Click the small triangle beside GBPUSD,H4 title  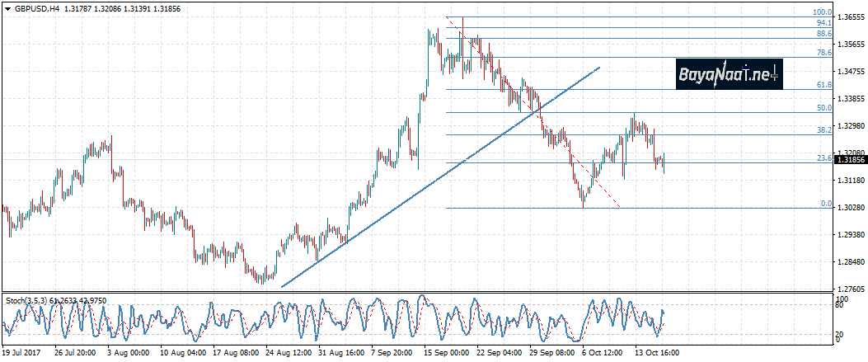7,7
